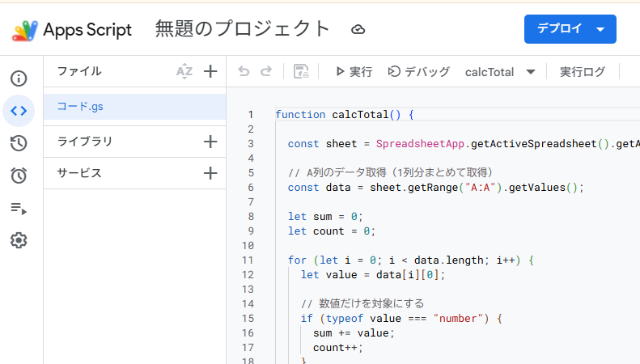Open the デプロイ dropdown button
This screenshot has width=640, height=364.
[x=570, y=29]
